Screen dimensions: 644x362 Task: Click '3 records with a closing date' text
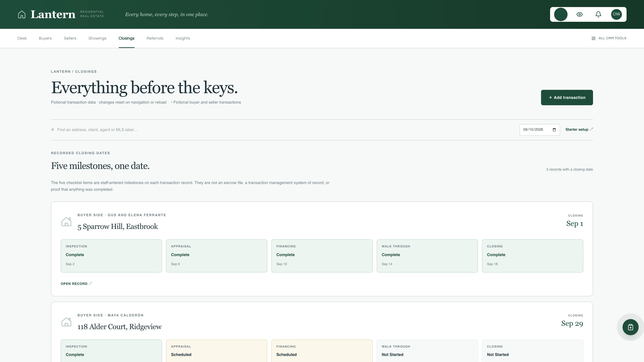click(x=569, y=169)
